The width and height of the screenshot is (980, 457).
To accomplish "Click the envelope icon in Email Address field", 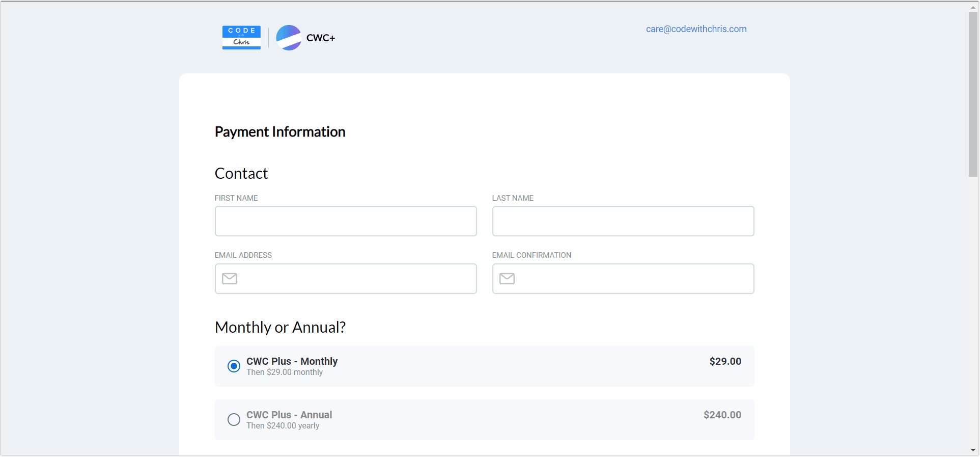I will 230,279.
